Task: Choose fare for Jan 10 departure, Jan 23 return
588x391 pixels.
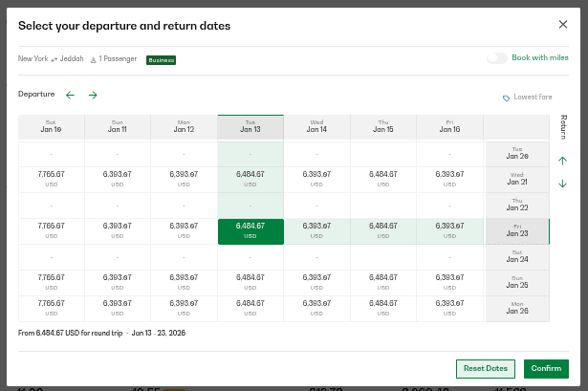Action: (x=52, y=231)
